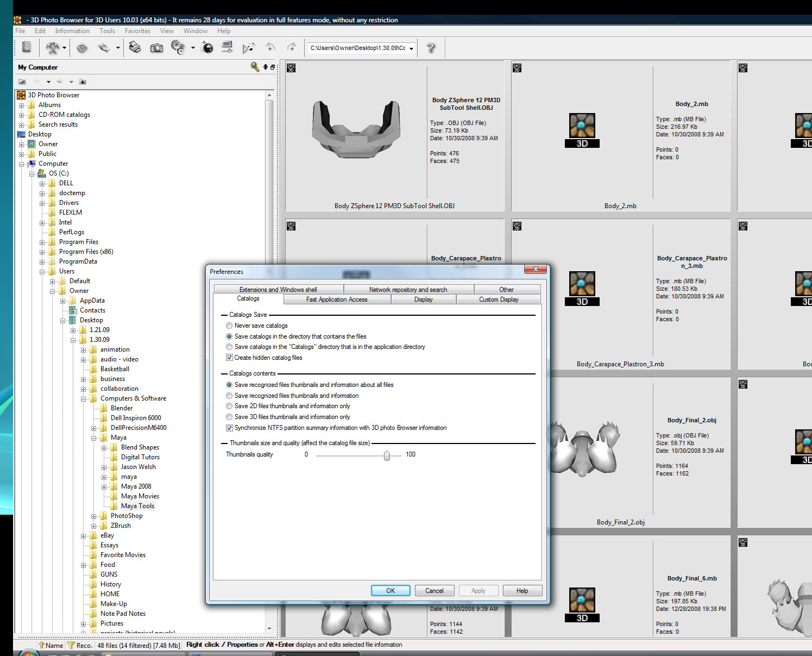Click the Thumbnails quality slider handle
Image resolution: width=812 pixels, height=656 pixels.
point(387,455)
